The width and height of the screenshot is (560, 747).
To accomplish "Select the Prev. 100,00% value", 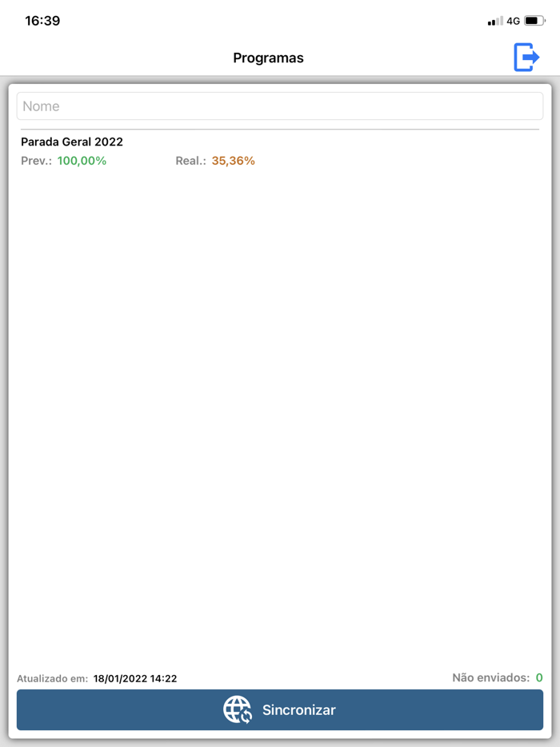I will [x=82, y=161].
